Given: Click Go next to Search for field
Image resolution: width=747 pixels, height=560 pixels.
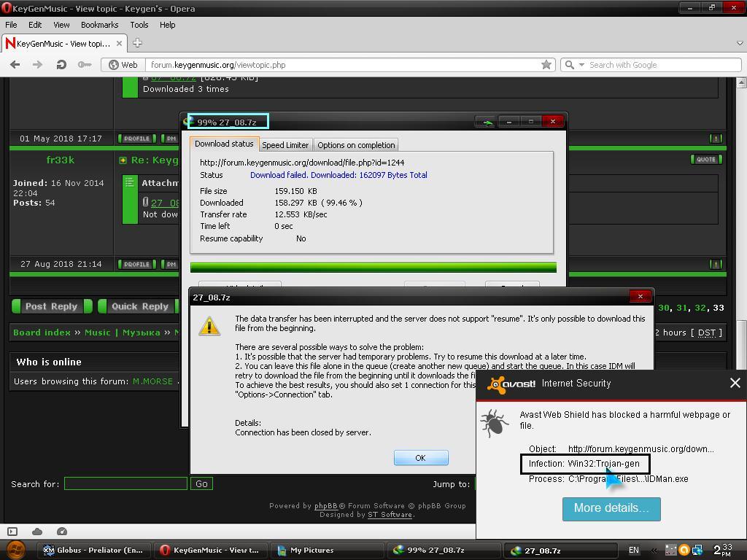Looking at the screenshot, I should coord(201,484).
